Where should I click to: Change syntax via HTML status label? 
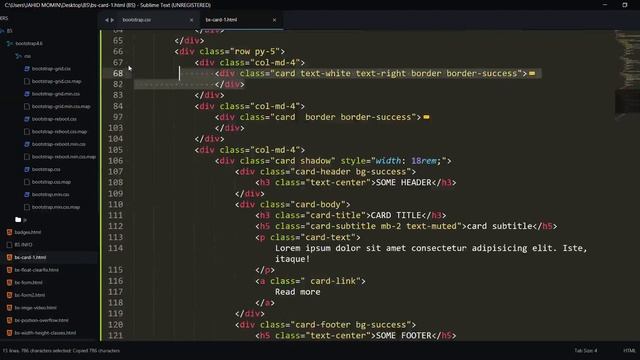[629, 351]
